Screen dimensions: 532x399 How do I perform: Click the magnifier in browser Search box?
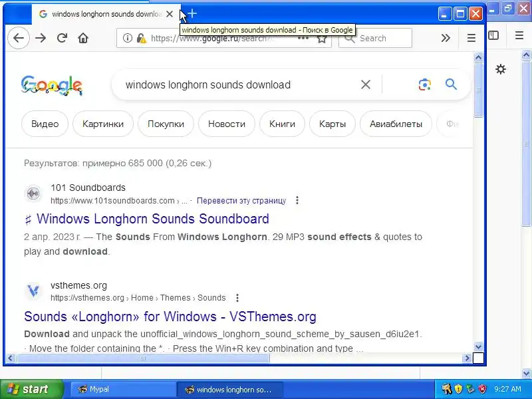coord(350,39)
